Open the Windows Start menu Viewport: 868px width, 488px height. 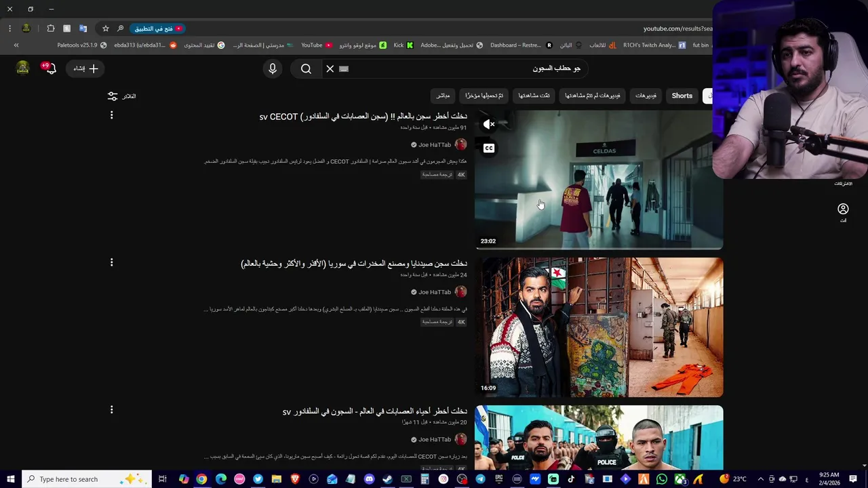point(11,479)
